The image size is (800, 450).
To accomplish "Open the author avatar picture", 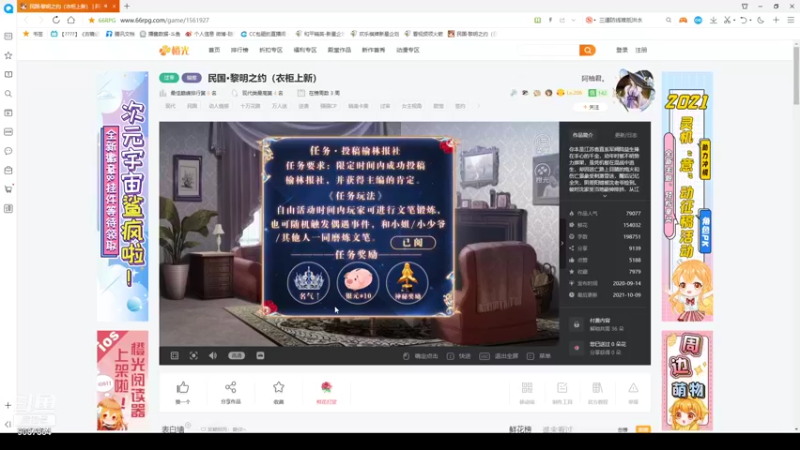I will click(x=634, y=91).
